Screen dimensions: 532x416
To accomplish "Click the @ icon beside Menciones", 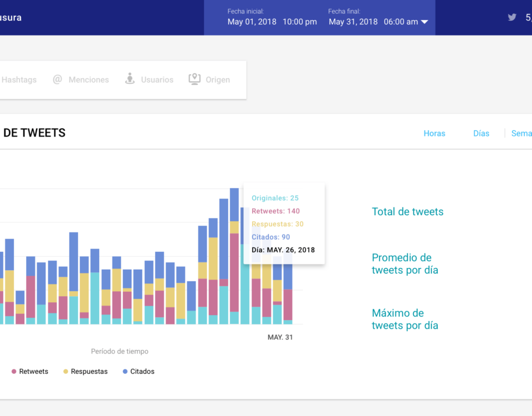I will [x=58, y=79].
